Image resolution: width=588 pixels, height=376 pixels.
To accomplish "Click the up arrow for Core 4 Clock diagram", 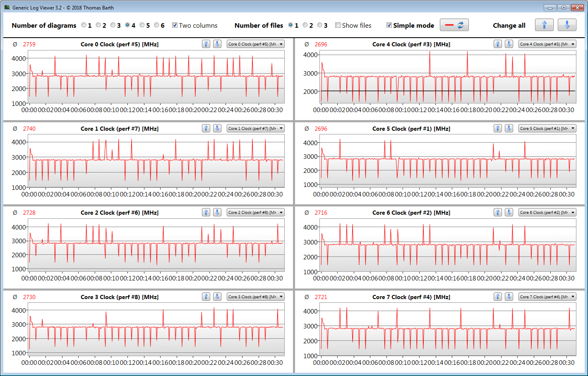I will click(498, 44).
